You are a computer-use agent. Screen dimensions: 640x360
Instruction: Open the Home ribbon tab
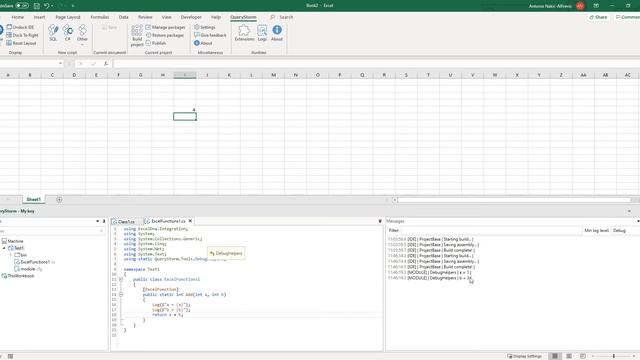tap(18, 17)
